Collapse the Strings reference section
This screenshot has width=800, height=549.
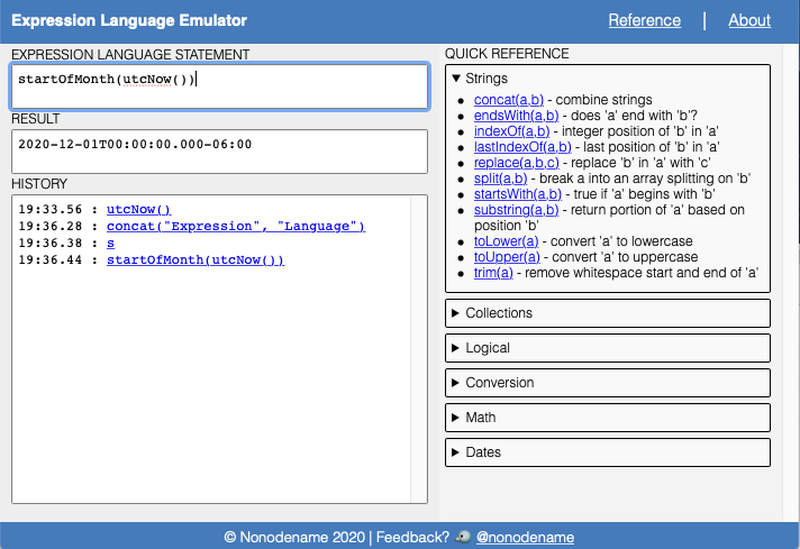(480, 79)
